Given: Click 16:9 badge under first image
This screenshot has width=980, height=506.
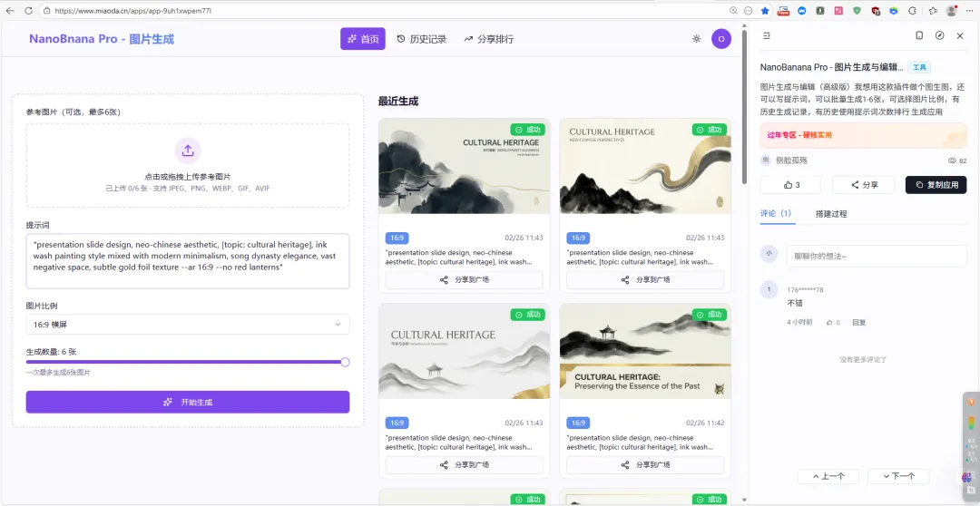Looking at the screenshot, I should 397,238.
